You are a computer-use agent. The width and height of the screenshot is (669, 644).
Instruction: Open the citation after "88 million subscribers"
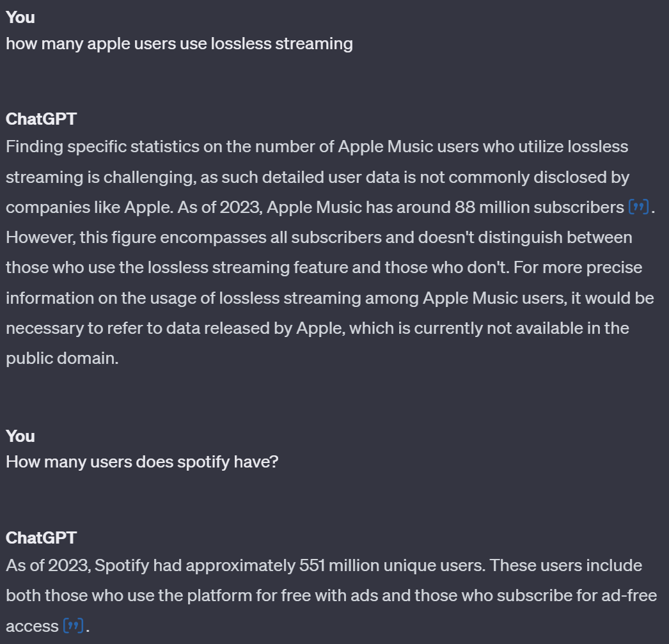point(639,207)
